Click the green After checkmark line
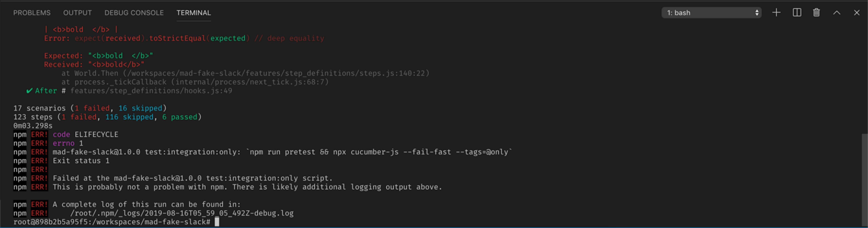 129,91
